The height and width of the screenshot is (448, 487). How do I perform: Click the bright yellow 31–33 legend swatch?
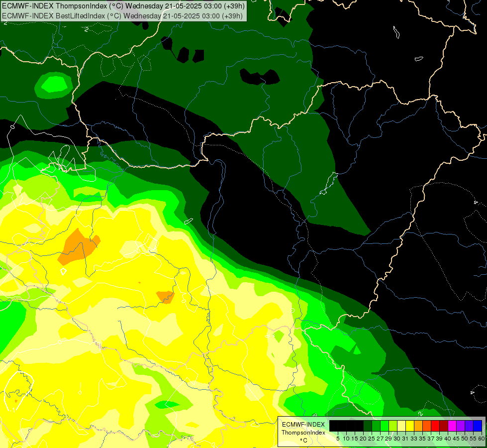[410, 426]
